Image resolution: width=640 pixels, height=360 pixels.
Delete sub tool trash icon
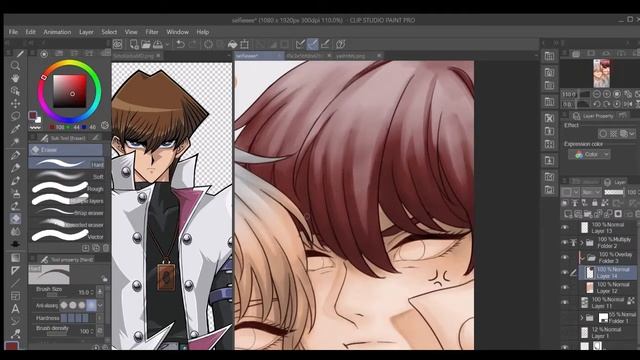[x=106, y=248]
